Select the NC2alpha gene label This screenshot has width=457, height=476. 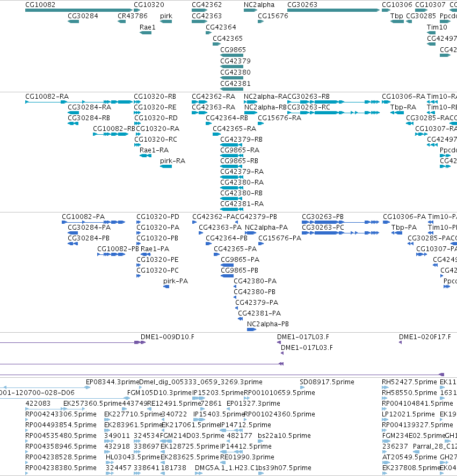259,4
